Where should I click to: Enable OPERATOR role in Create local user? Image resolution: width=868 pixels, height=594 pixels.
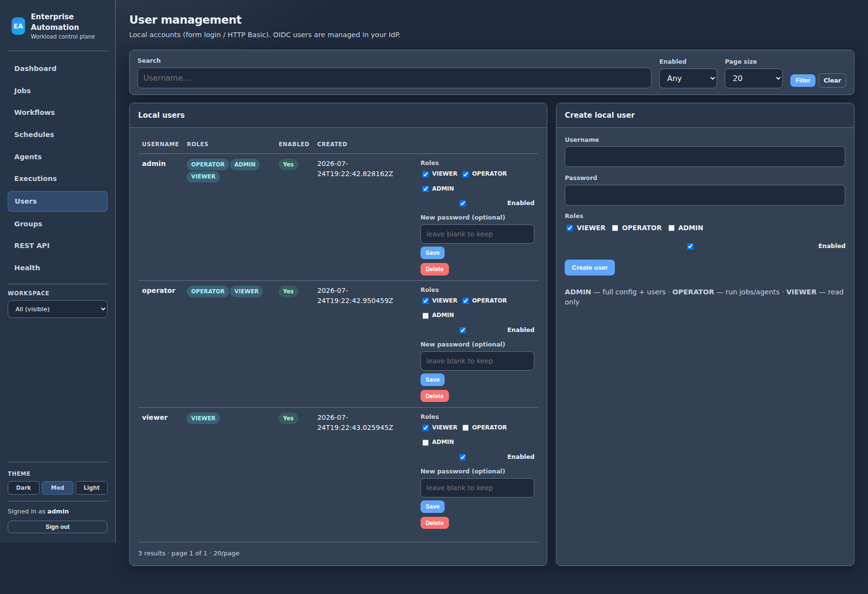[x=615, y=228]
